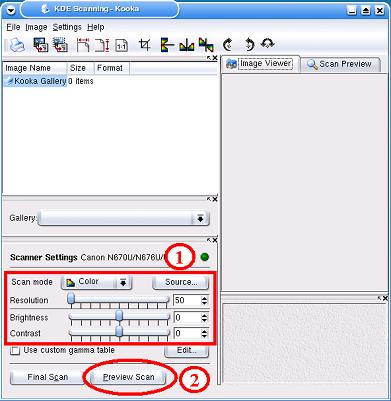This screenshot has width=391, height=401.
Task: Click the mirror image vertically icon
Action: (x=167, y=45)
